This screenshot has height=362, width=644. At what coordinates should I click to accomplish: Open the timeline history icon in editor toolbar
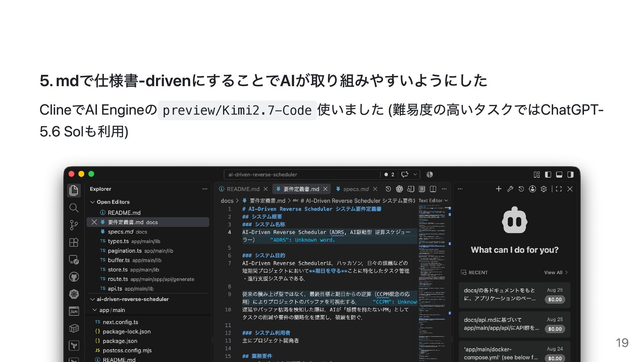388,189
